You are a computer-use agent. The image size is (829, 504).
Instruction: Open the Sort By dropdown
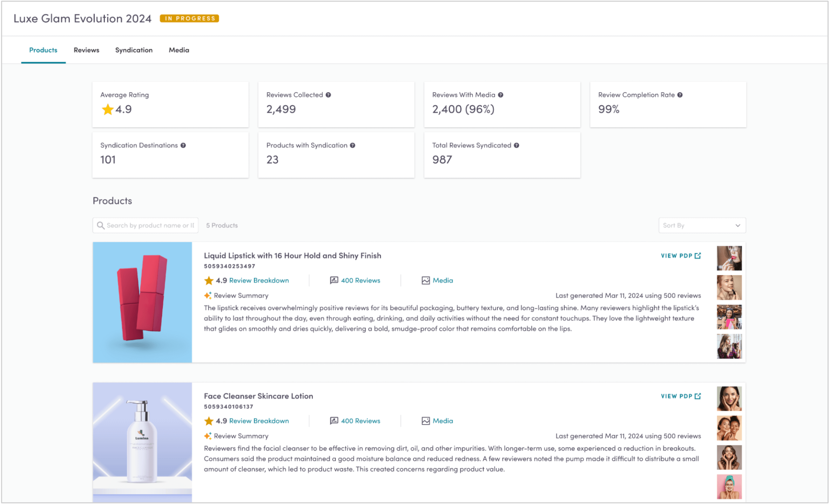tap(702, 225)
